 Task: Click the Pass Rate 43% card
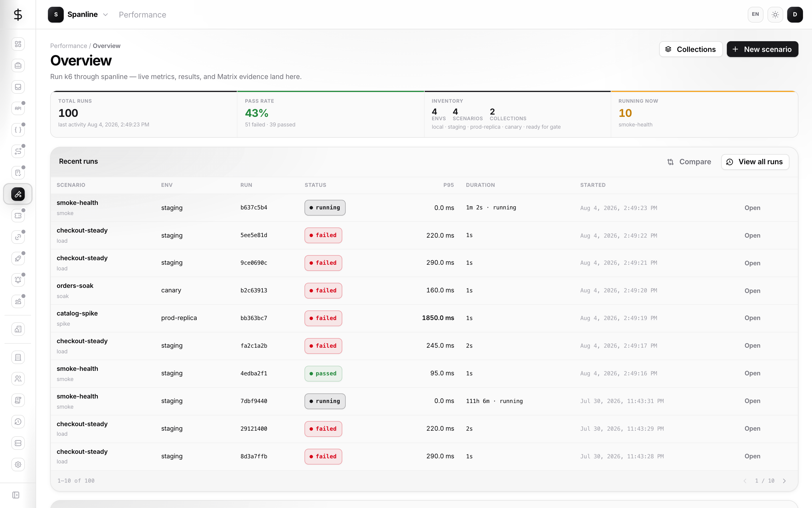[330, 114]
